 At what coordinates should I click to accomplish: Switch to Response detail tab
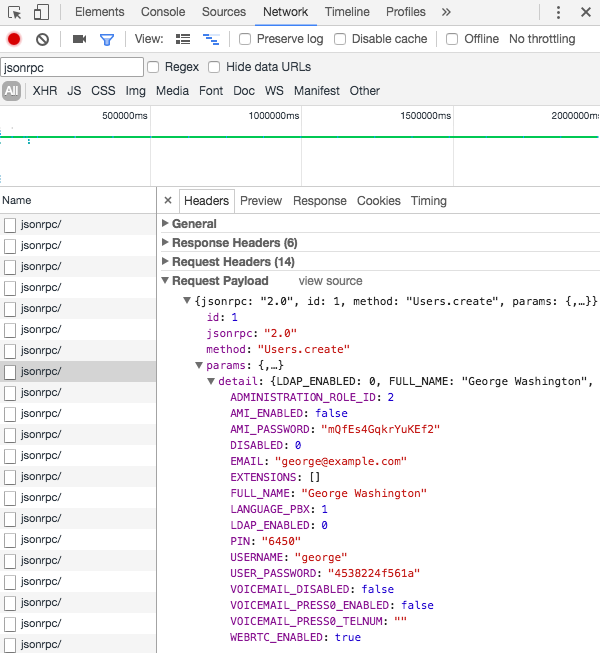coord(319,201)
